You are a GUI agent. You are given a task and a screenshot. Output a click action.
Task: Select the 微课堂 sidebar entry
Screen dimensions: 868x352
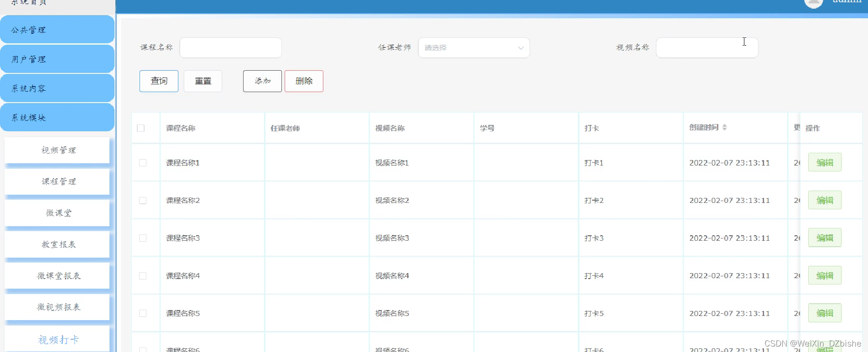tap(57, 213)
